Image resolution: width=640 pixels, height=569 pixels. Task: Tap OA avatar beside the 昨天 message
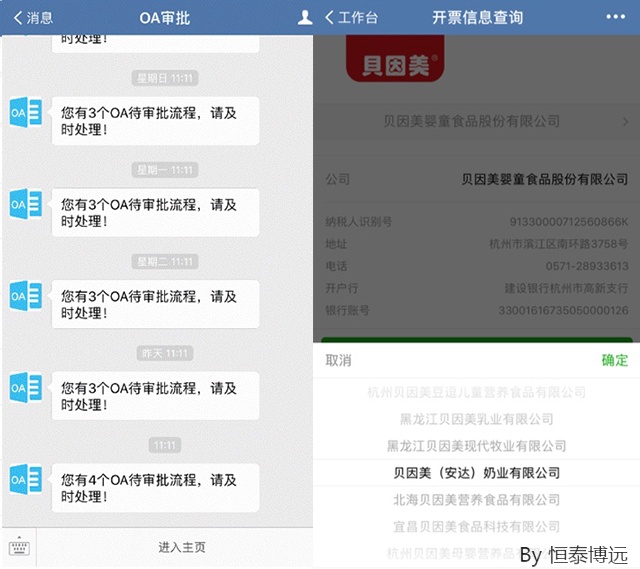click(x=26, y=388)
